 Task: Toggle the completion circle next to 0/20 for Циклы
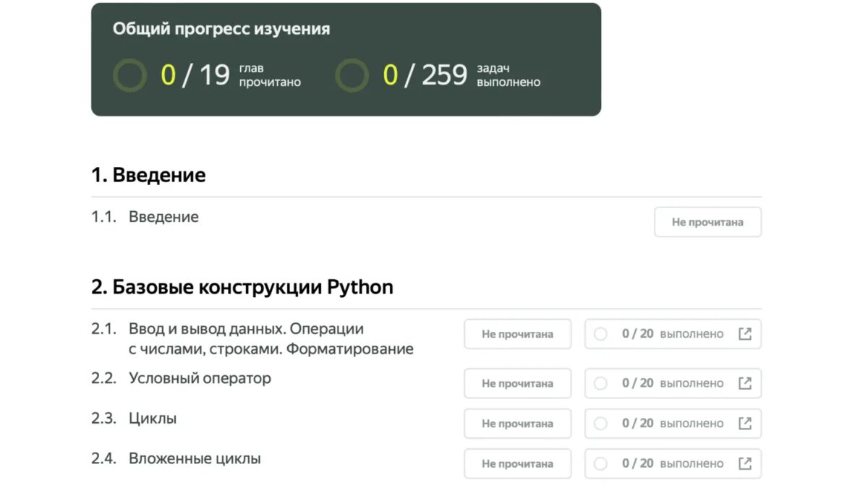pos(600,424)
